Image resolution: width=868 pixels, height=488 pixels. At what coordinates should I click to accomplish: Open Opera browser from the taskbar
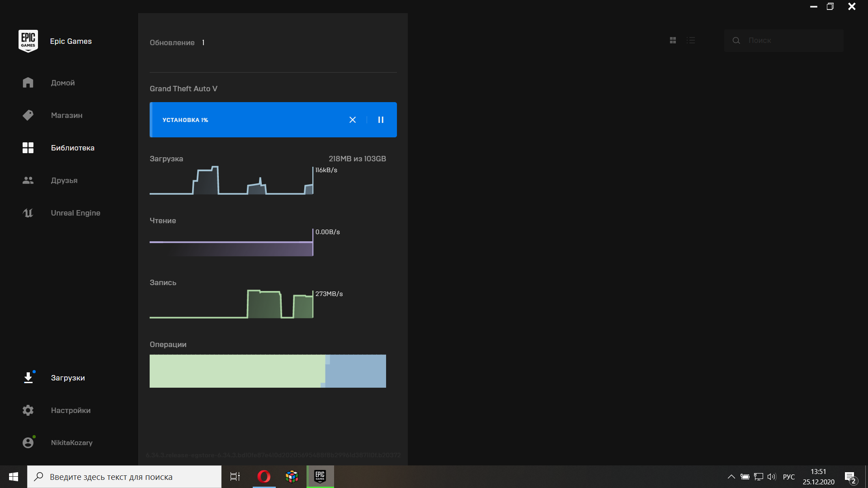(264, 477)
